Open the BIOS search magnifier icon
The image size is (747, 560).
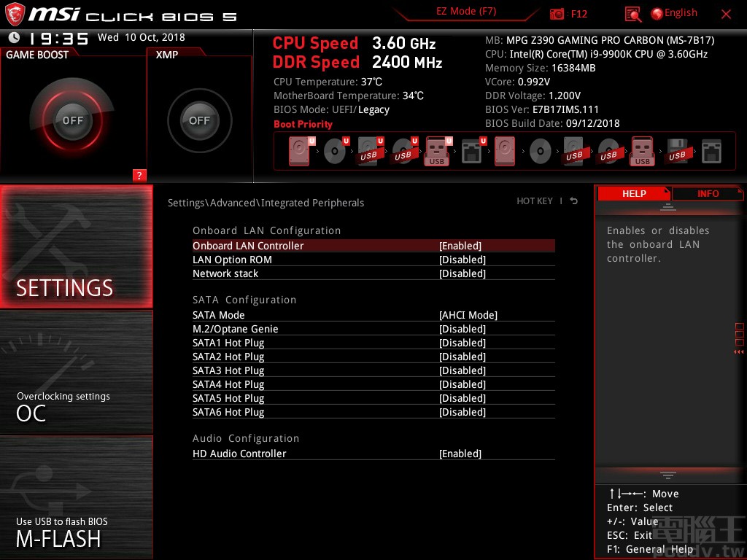pos(632,15)
